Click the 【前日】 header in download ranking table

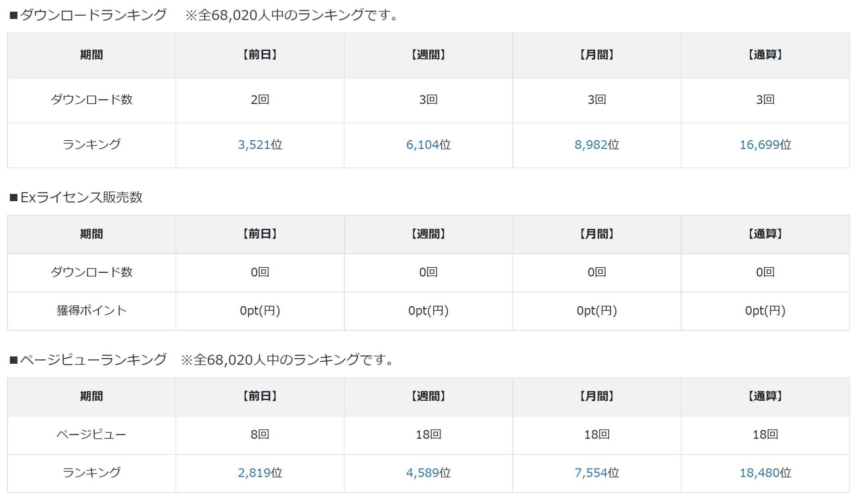(x=260, y=55)
